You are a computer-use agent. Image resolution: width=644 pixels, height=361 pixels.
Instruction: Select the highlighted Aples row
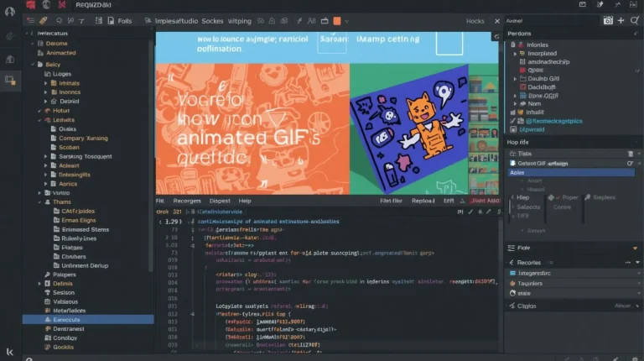571,173
